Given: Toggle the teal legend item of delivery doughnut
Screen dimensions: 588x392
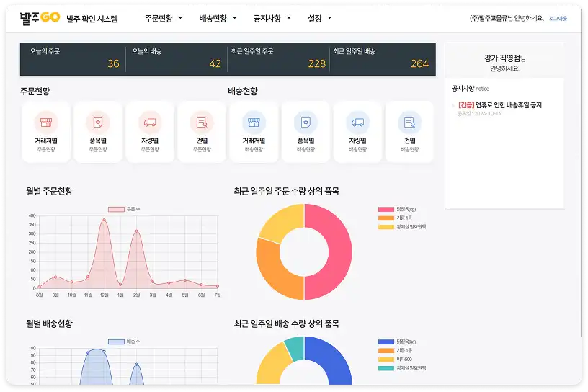Looking at the screenshot, I should coord(402,368).
